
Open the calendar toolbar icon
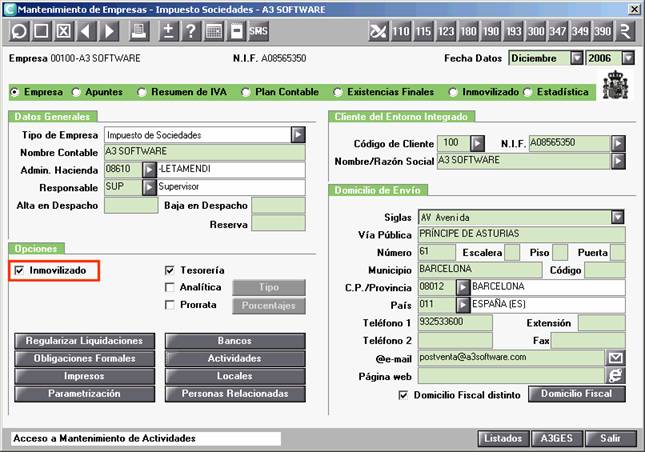click(x=213, y=31)
